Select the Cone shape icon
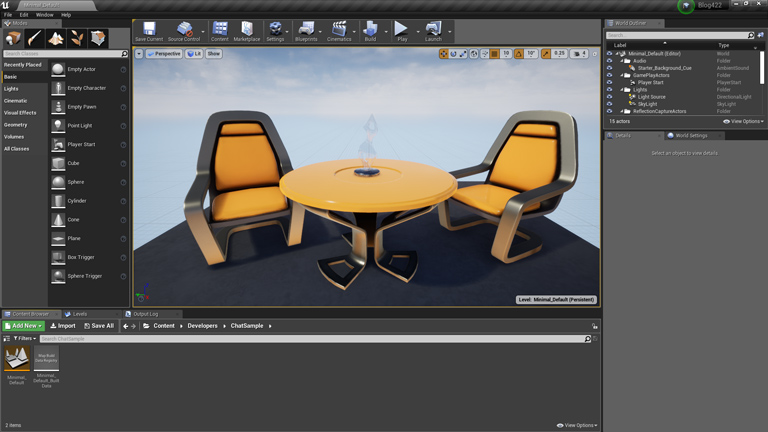The width and height of the screenshot is (768, 432). [58, 220]
